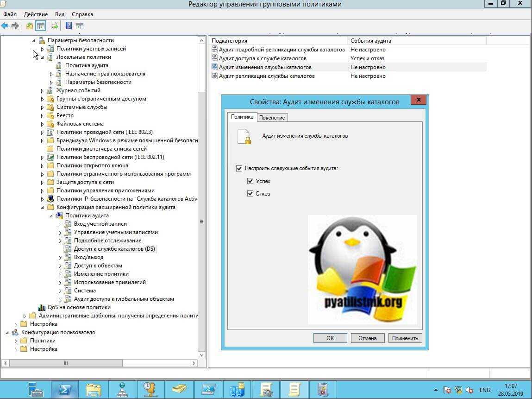Uncheck 'Настроить следующие события аудита' checkbox
Image resolution: width=532 pixels, height=399 pixels.
[x=239, y=169]
